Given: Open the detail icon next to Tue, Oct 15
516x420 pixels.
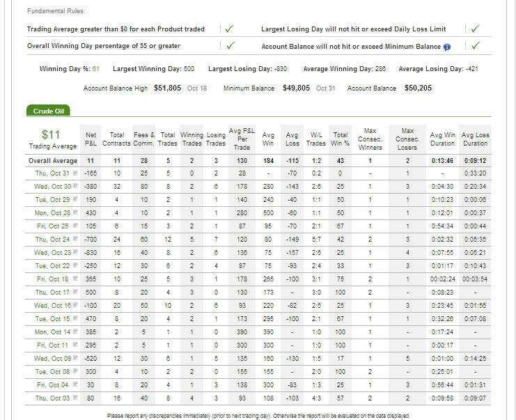Looking at the screenshot, I should point(75,318).
